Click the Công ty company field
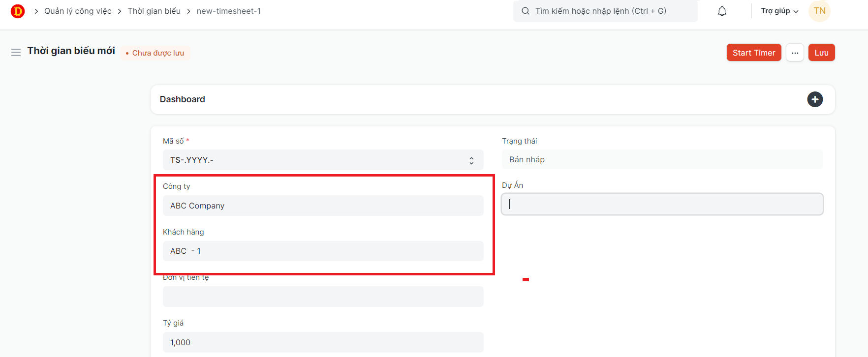 (x=323, y=206)
